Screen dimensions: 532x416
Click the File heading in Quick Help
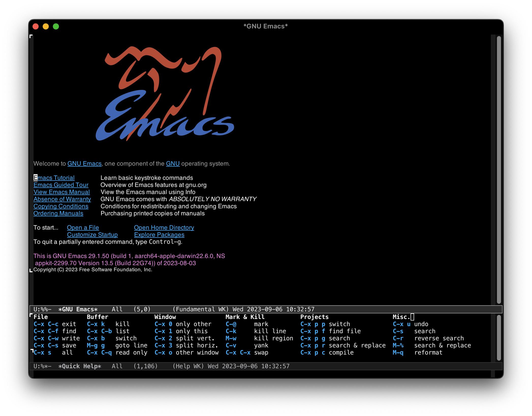tap(41, 317)
